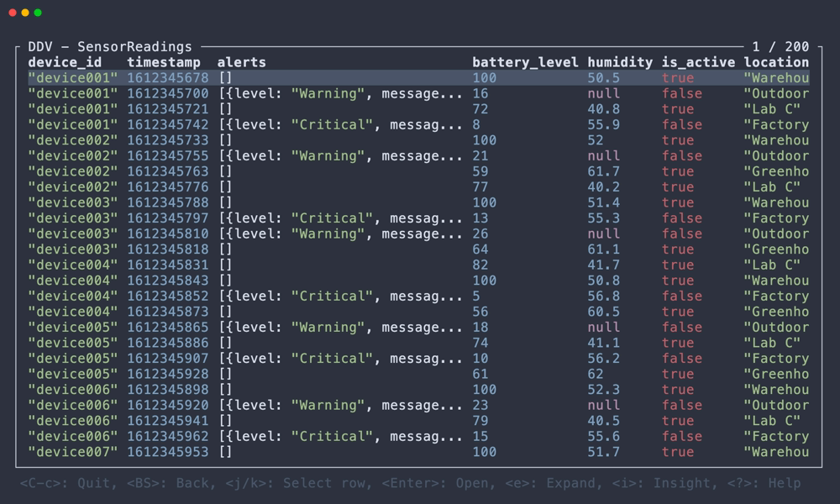Click timestamp 1612345763
840x504 pixels.
168,171
